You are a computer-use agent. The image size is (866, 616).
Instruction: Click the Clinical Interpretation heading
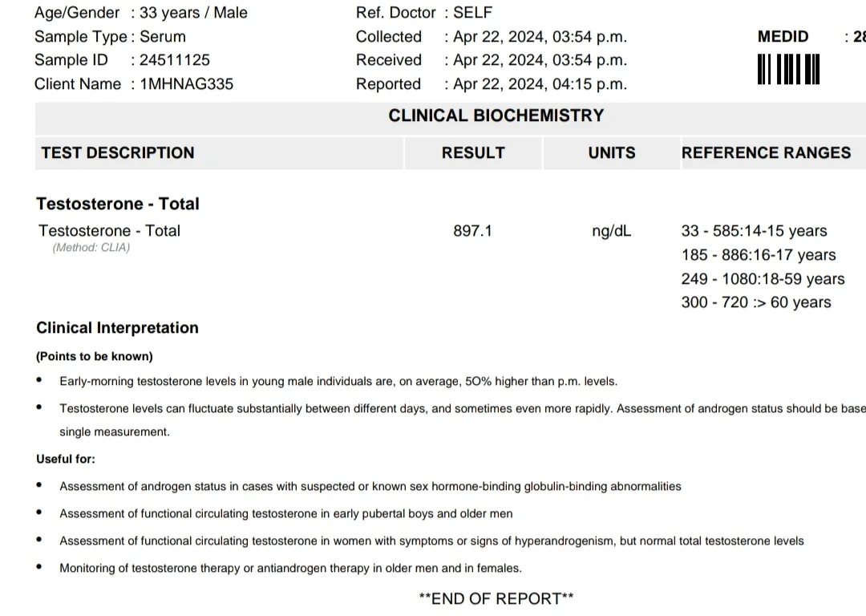click(x=117, y=328)
